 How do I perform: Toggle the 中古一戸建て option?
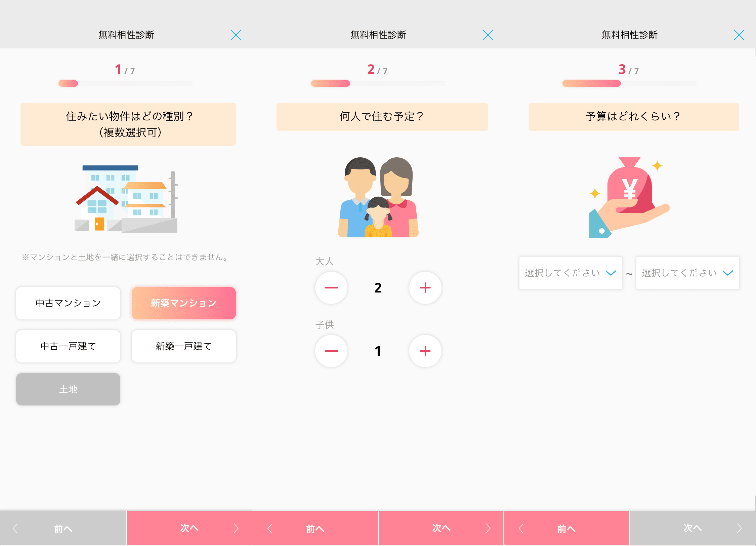point(68,346)
